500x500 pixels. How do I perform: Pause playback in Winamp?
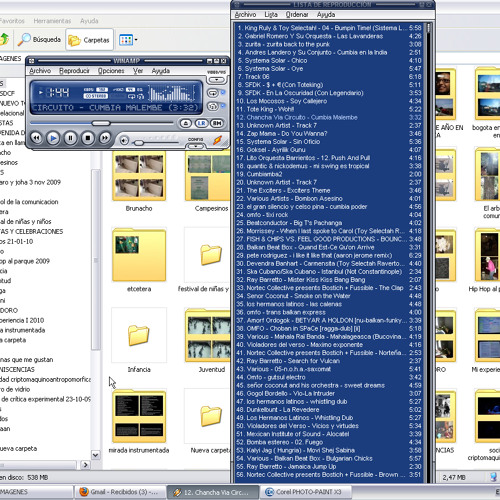(70, 138)
